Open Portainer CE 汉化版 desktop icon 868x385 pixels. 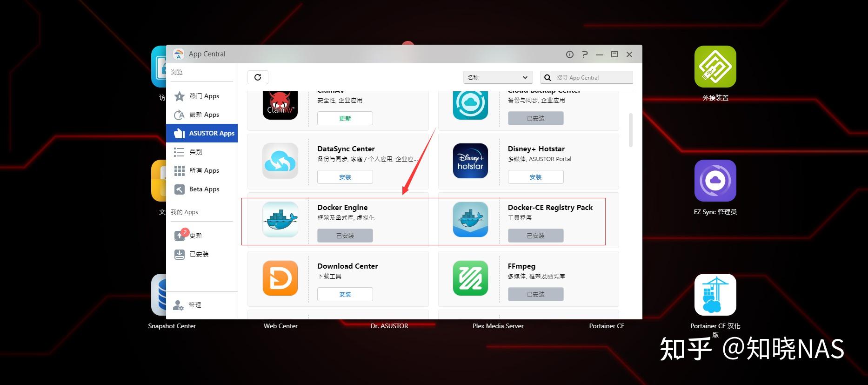coord(715,295)
